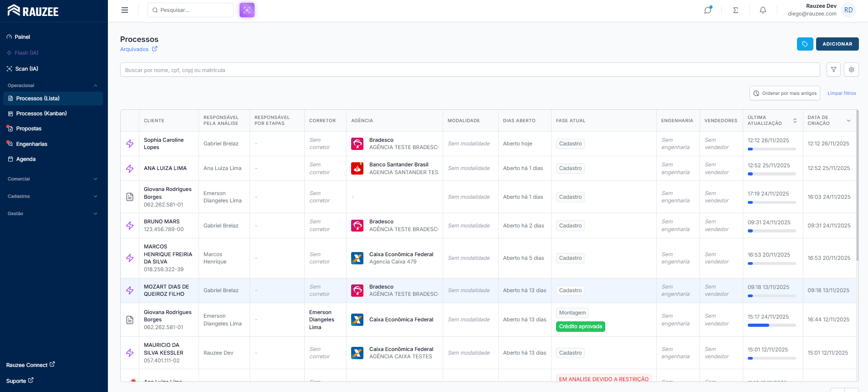The image size is (868, 392).
Task: Sort by Última Atualização column
Action: tap(795, 121)
